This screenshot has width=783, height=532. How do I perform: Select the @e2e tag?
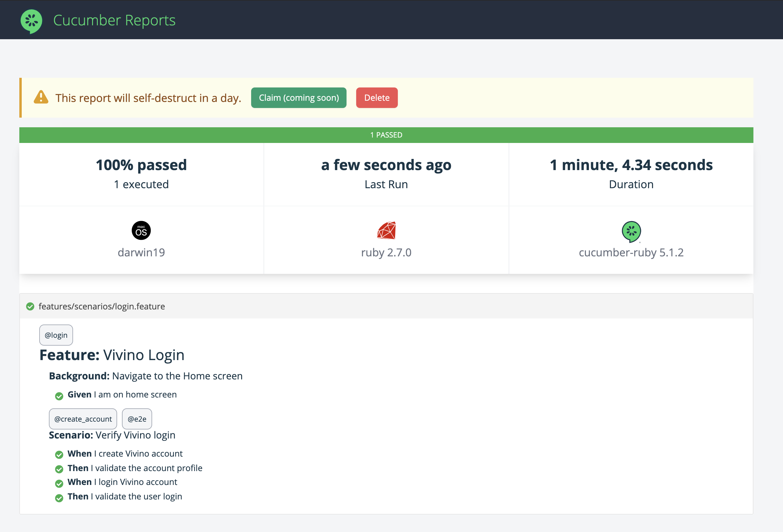[137, 419]
